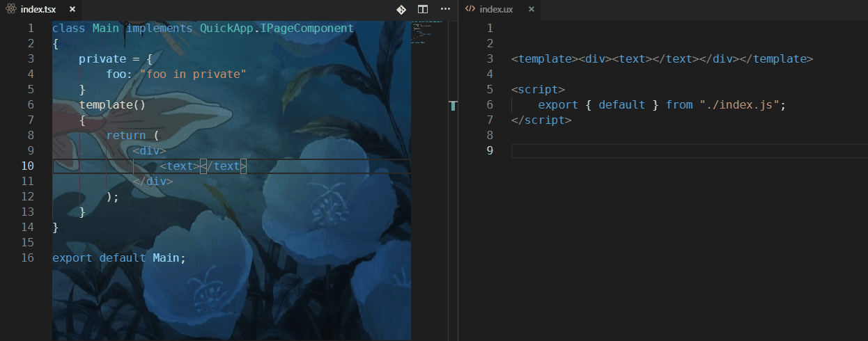
Task: Click the closing </script> tag in index.ux
Action: tap(541, 120)
